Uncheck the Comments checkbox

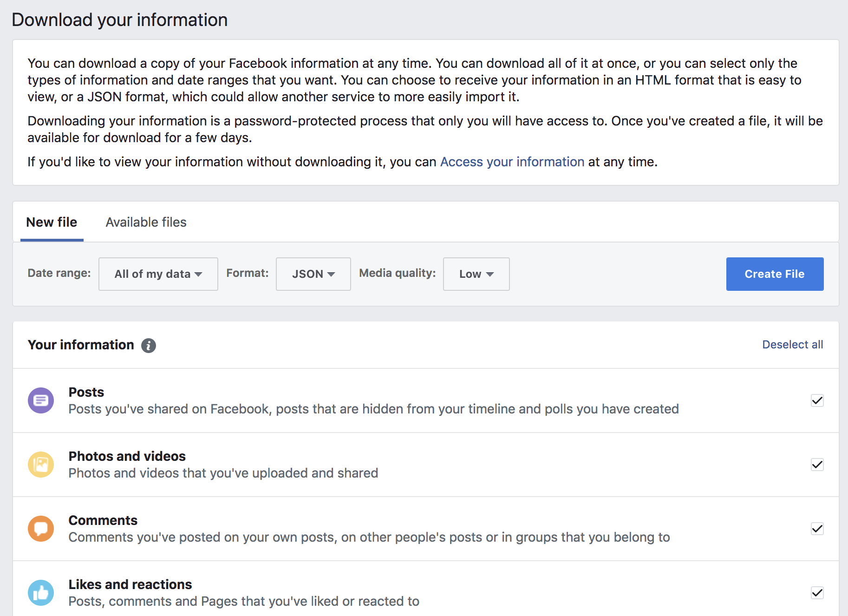(817, 529)
